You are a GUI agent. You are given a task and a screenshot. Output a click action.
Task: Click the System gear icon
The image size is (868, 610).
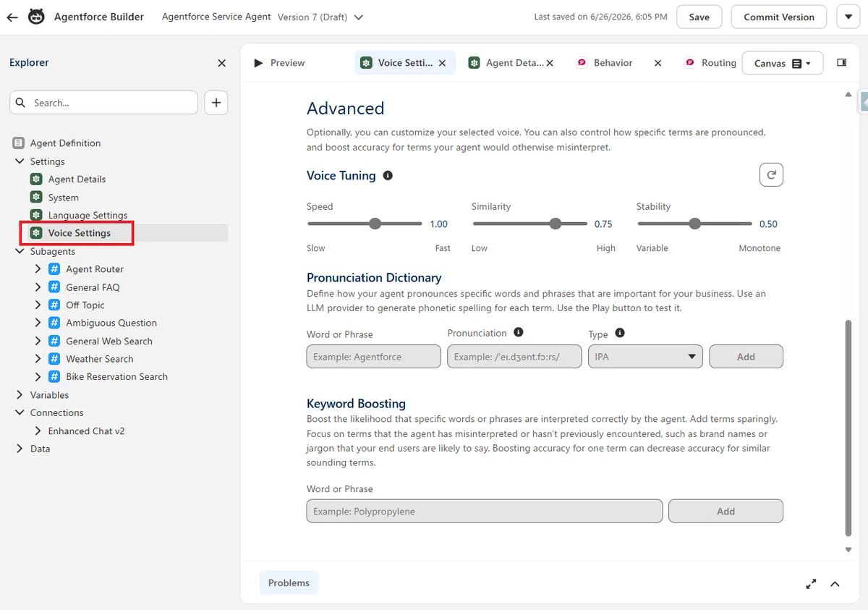(36, 197)
